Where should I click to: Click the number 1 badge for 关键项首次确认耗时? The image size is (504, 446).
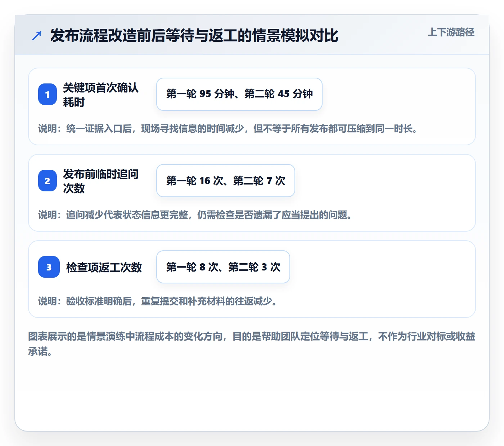pyautogui.click(x=48, y=94)
